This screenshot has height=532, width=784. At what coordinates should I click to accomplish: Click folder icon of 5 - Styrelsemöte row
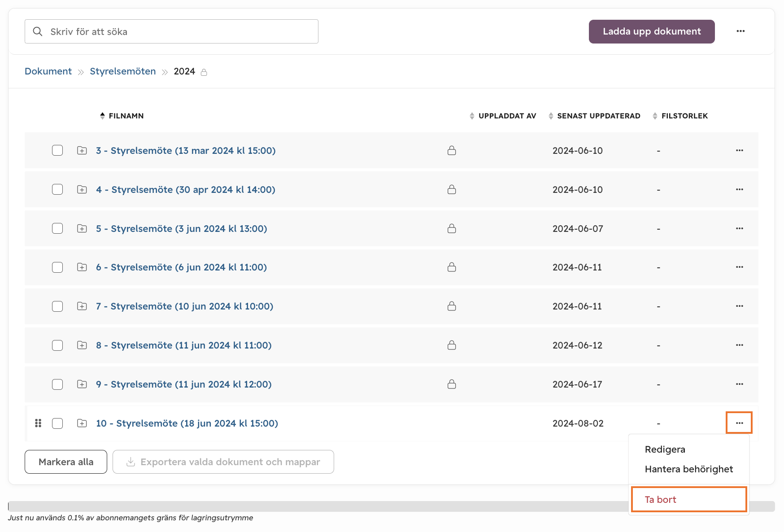[82, 229]
